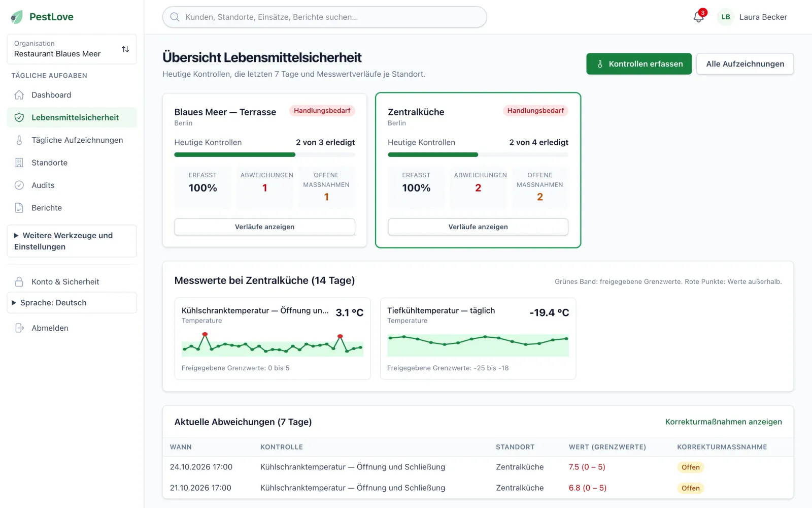Open Konto & Sicherheit settings
Image resolution: width=812 pixels, height=508 pixels.
click(72, 282)
